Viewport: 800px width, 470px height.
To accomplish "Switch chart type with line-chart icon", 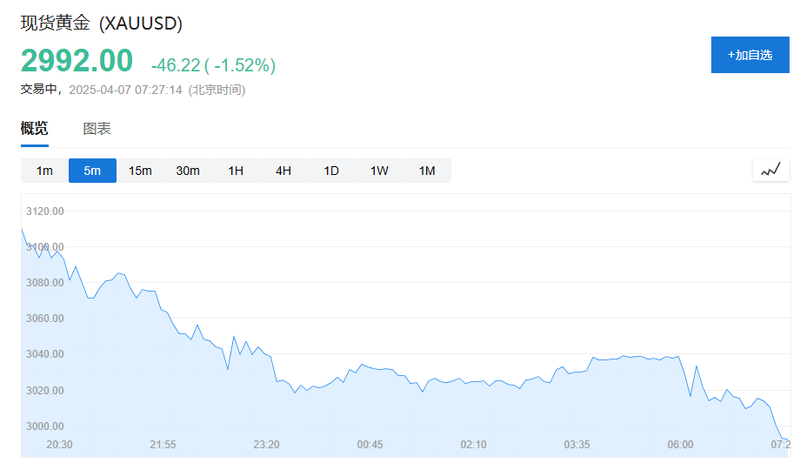I will coord(771,170).
